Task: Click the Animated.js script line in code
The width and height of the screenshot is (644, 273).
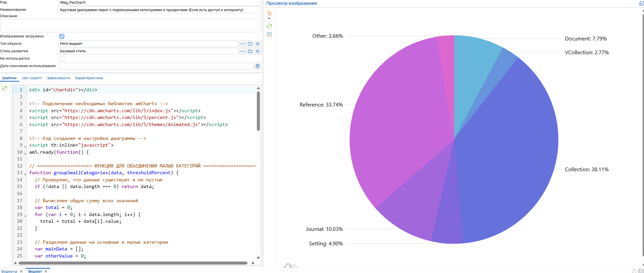Action: [x=128, y=125]
